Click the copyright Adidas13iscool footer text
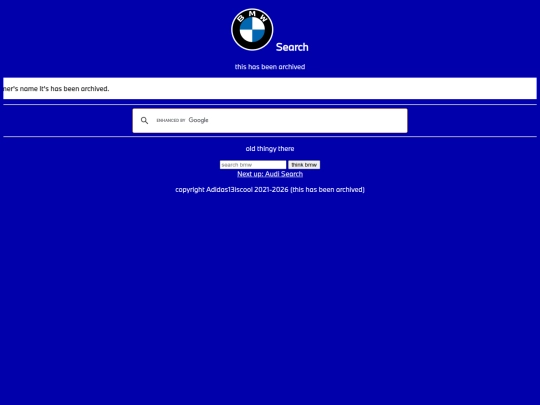540x405 pixels. (270, 189)
